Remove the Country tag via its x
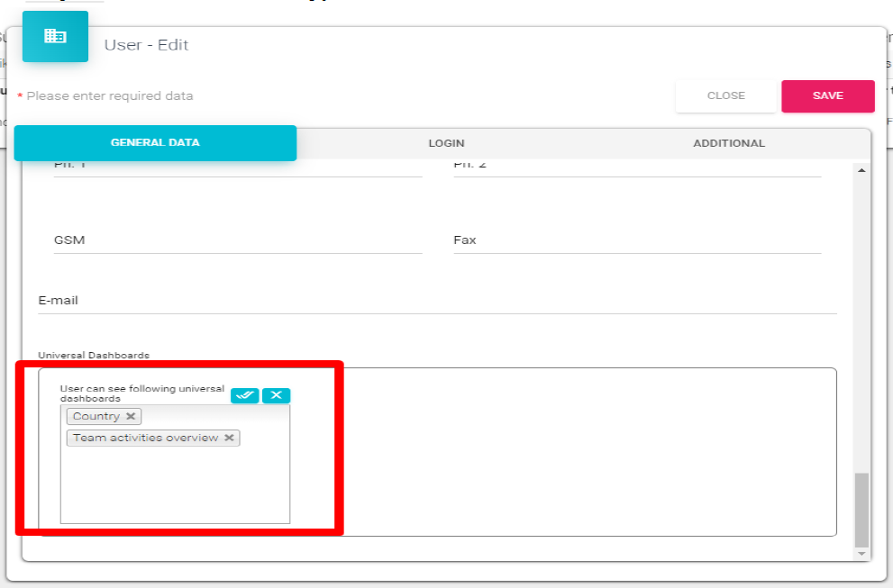Image resolution: width=893 pixels, height=588 pixels. [x=131, y=416]
